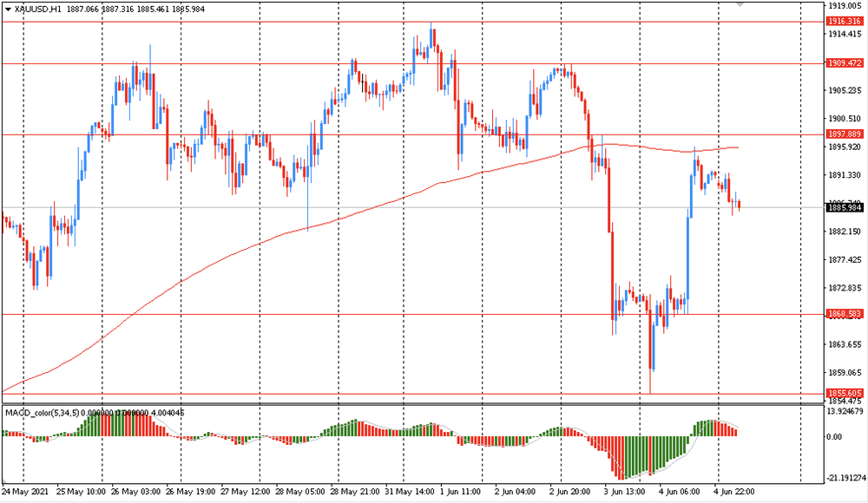Click the 1877.425 price scale value

click(845, 260)
